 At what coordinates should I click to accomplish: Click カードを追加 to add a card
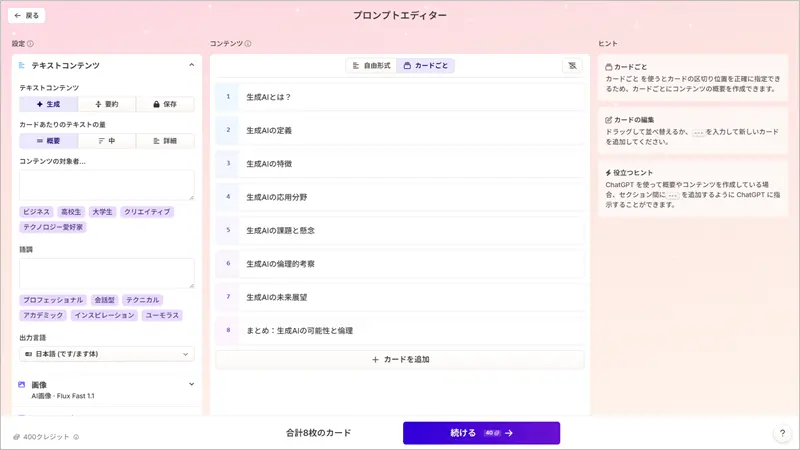[400, 359]
